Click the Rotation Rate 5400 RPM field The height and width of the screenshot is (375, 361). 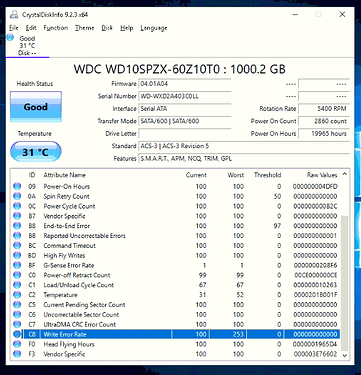(x=324, y=109)
